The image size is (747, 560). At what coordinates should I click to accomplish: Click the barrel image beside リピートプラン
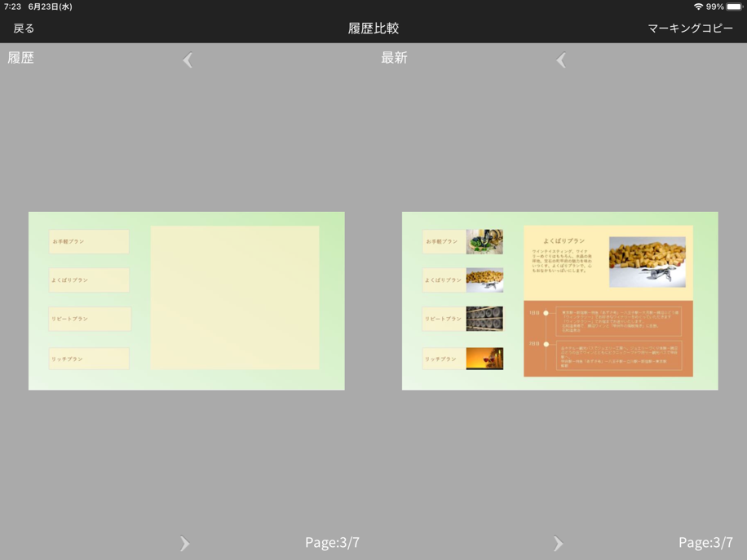(x=484, y=319)
